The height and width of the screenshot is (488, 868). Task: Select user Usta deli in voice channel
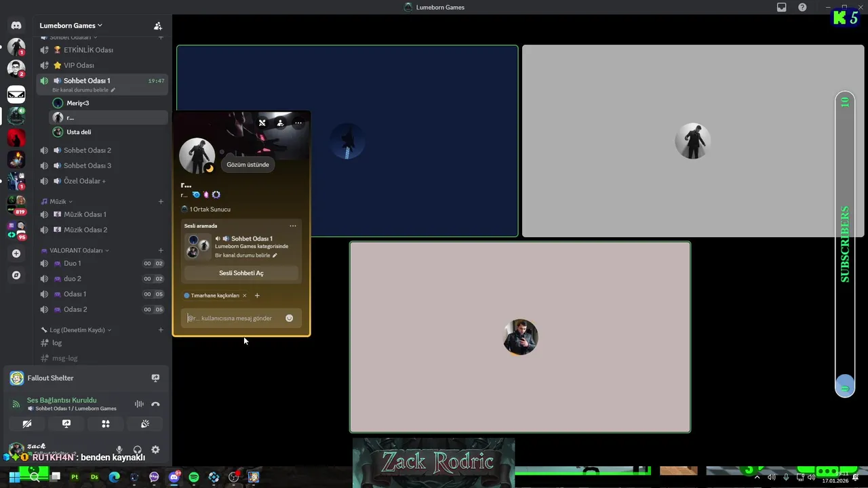[108, 132]
